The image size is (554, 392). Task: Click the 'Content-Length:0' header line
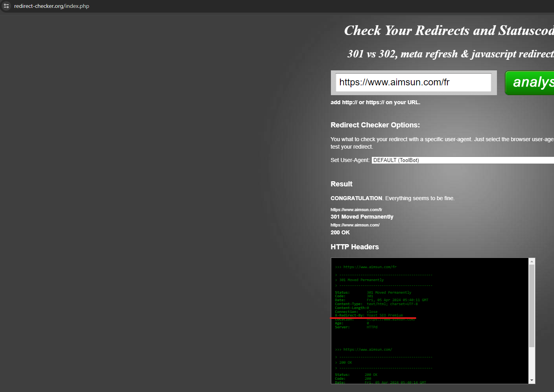(352, 308)
